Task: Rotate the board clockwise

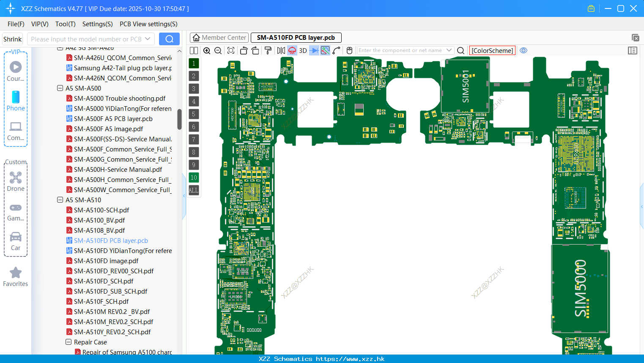Action: click(255, 50)
